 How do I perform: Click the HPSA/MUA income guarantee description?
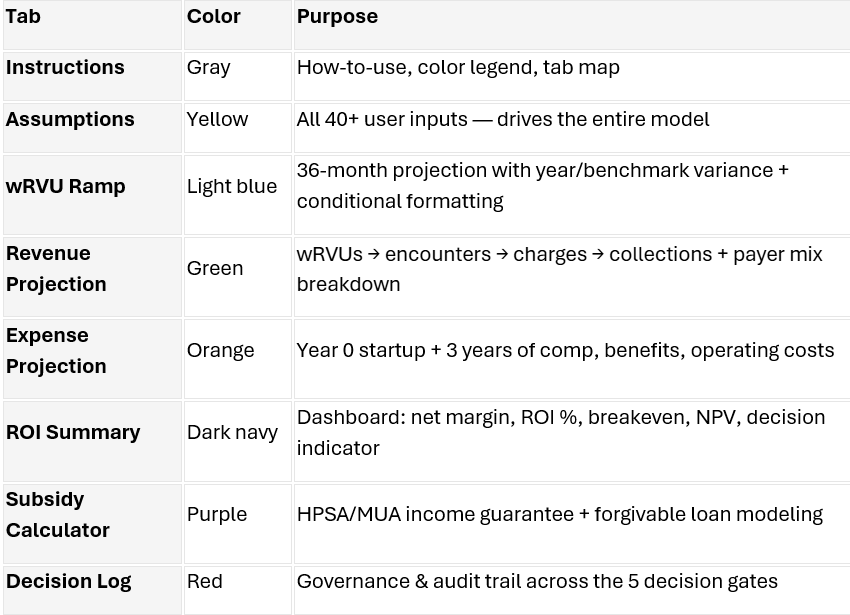point(560,514)
